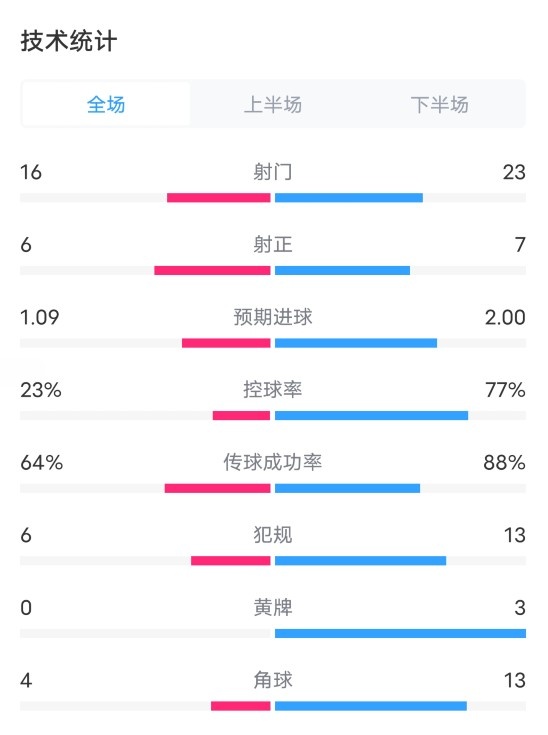
Task: Select the 控球率 label
Action: pyautogui.click(x=273, y=390)
